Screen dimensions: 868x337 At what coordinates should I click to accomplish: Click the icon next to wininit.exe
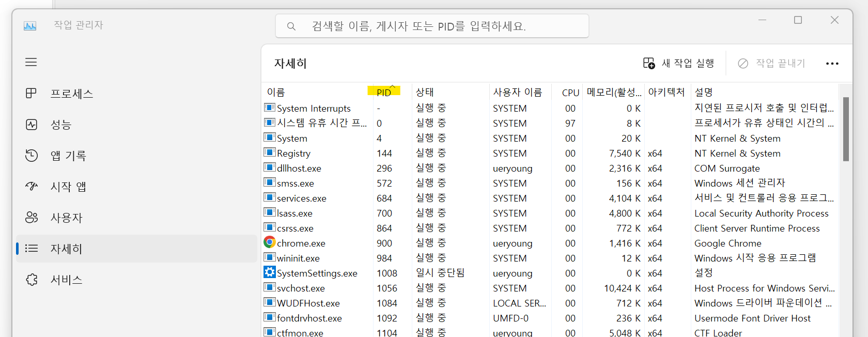(x=270, y=257)
